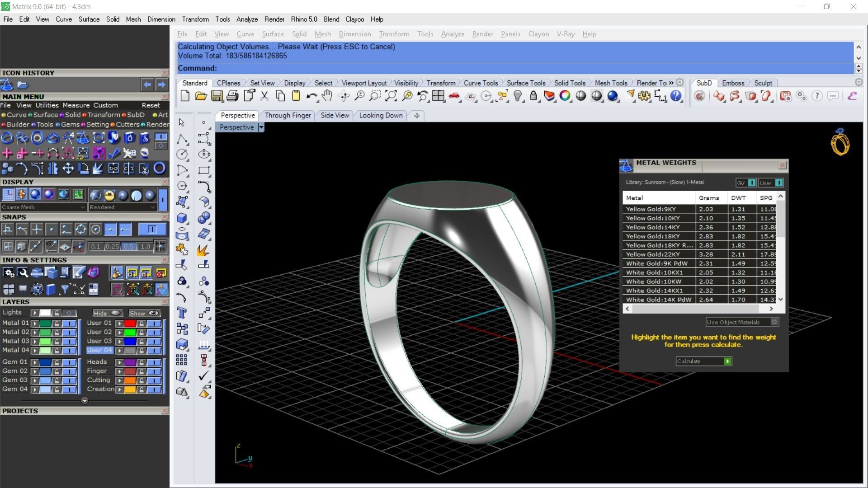The width and height of the screenshot is (868, 488).
Task: Toggle the large Snaps on/off switch
Action: (x=152, y=229)
